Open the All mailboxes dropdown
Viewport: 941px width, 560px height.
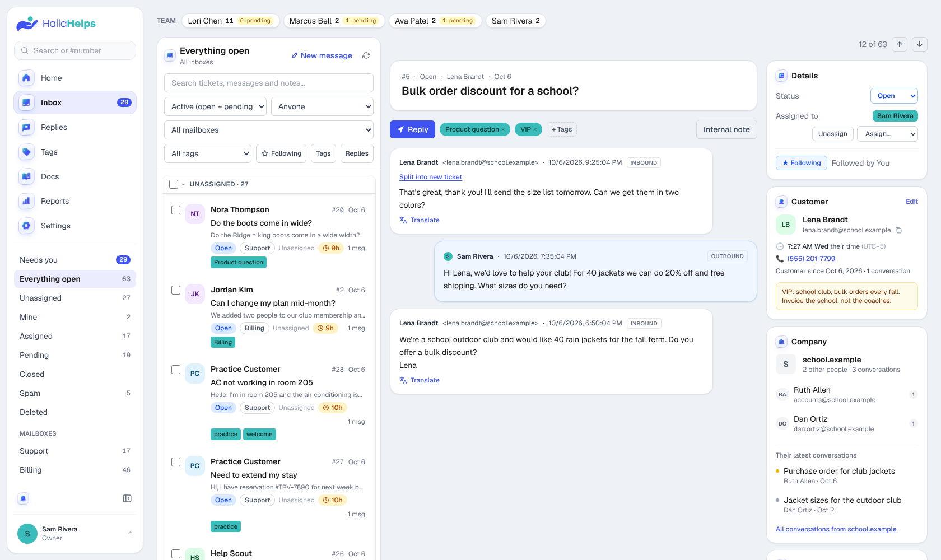point(269,130)
